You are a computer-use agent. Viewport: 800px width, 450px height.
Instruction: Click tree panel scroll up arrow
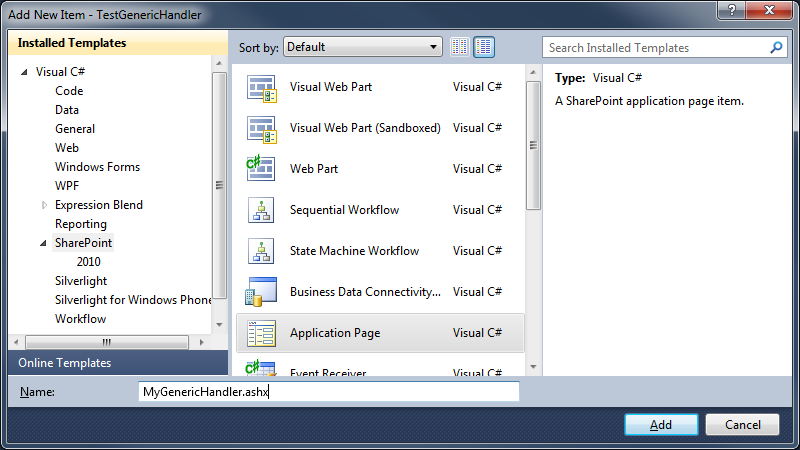click(x=219, y=63)
